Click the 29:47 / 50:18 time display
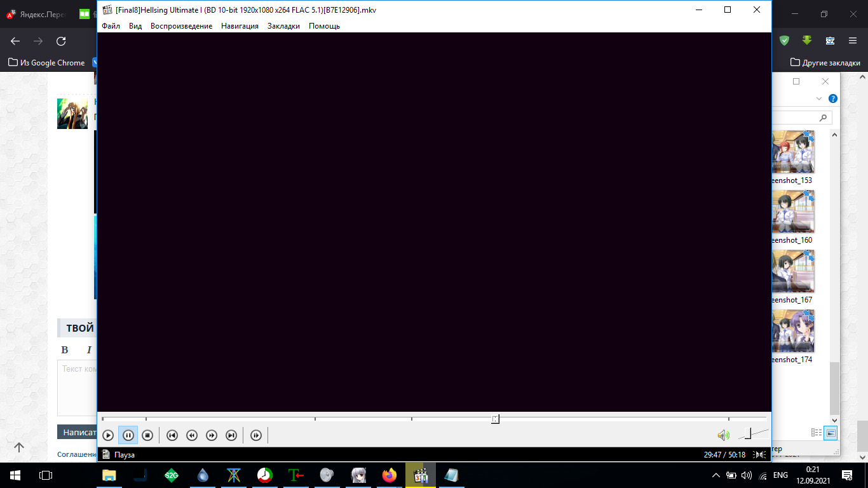 coord(724,455)
